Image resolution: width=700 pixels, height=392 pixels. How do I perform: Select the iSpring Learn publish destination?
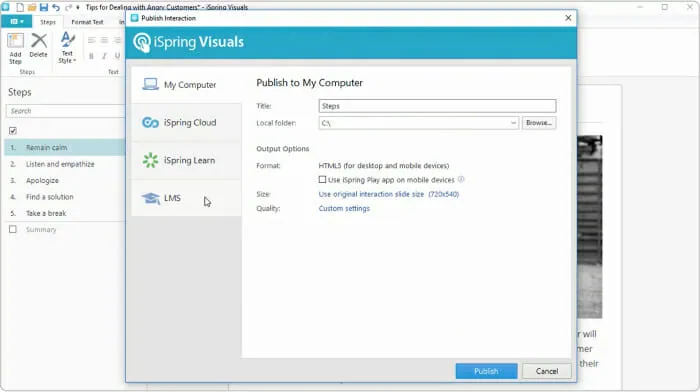pyautogui.click(x=187, y=160)
